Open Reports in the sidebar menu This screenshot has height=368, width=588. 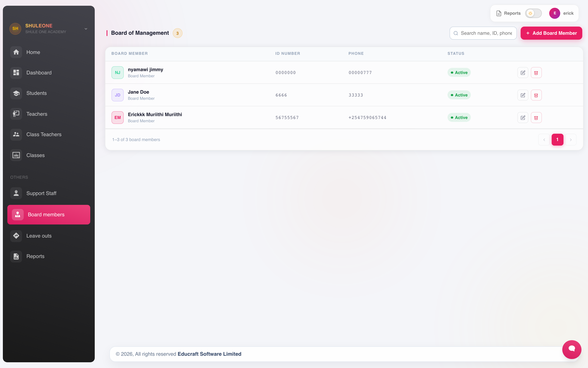(49, 256)
